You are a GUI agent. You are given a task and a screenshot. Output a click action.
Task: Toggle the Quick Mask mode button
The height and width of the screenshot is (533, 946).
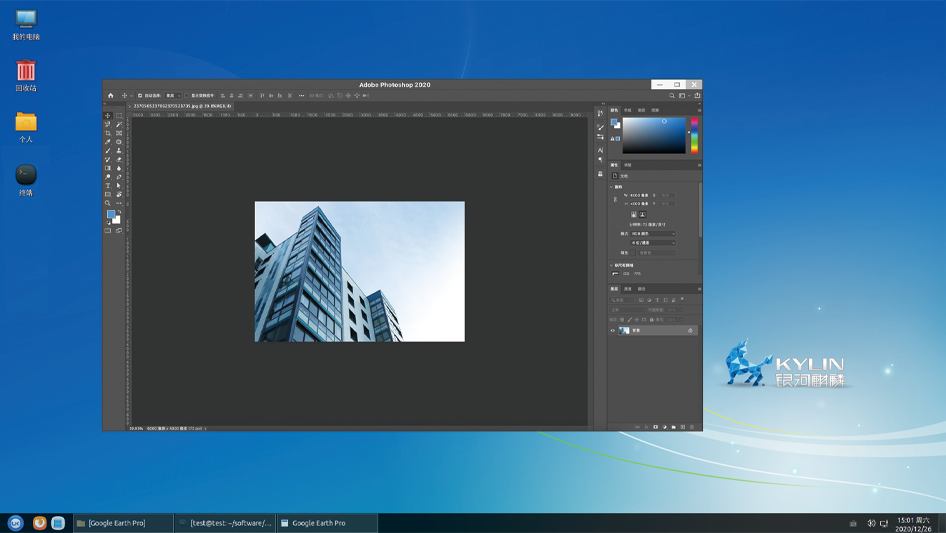107,231
